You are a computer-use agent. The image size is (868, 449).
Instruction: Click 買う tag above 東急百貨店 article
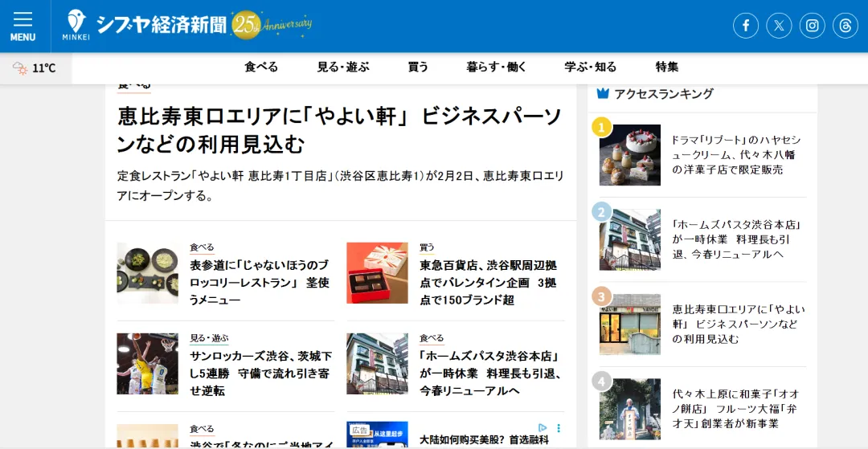point(427,247)
